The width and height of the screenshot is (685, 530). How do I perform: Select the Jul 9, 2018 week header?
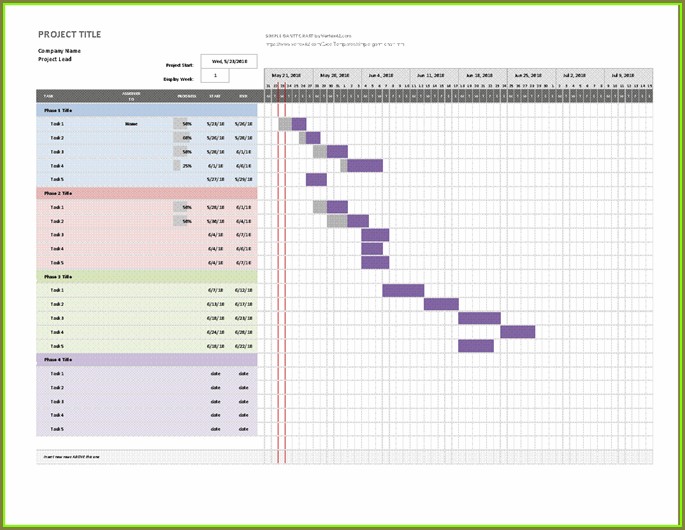tap(629, 75)
